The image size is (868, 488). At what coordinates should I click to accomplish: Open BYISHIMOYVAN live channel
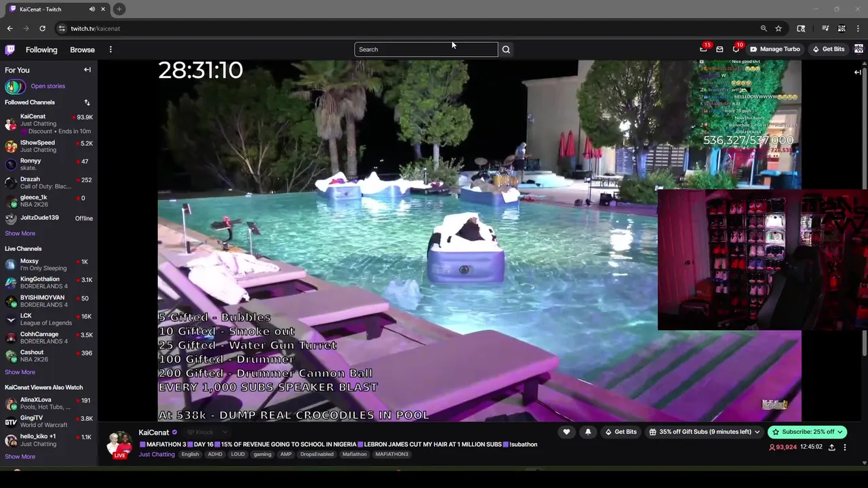click(49, 301)
